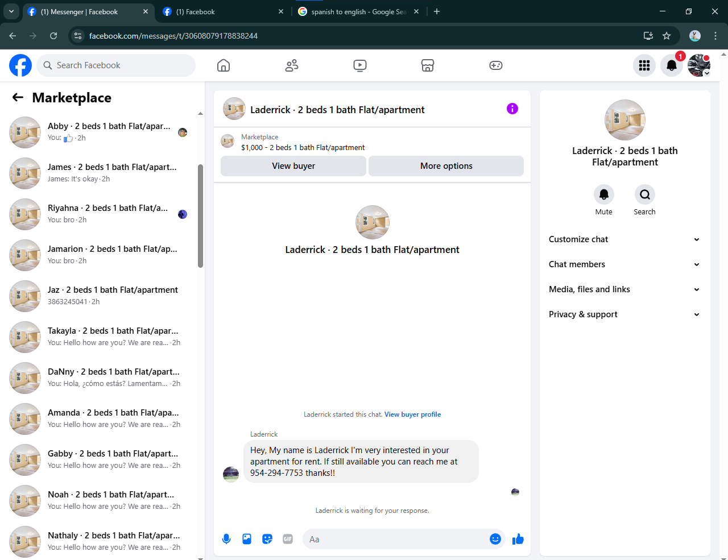Open Abby's conversation
The width and height of the screenshot is (728, 560).
coord(100,132)
